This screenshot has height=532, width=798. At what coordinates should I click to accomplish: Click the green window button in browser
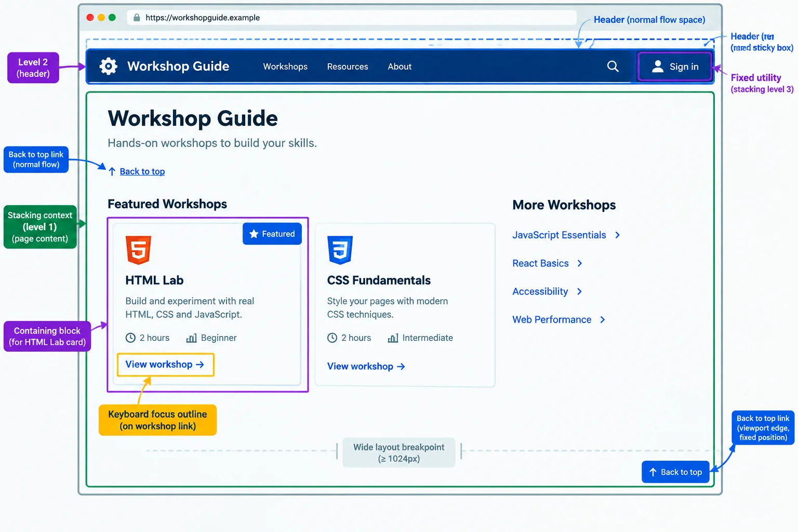pos(112,18)
